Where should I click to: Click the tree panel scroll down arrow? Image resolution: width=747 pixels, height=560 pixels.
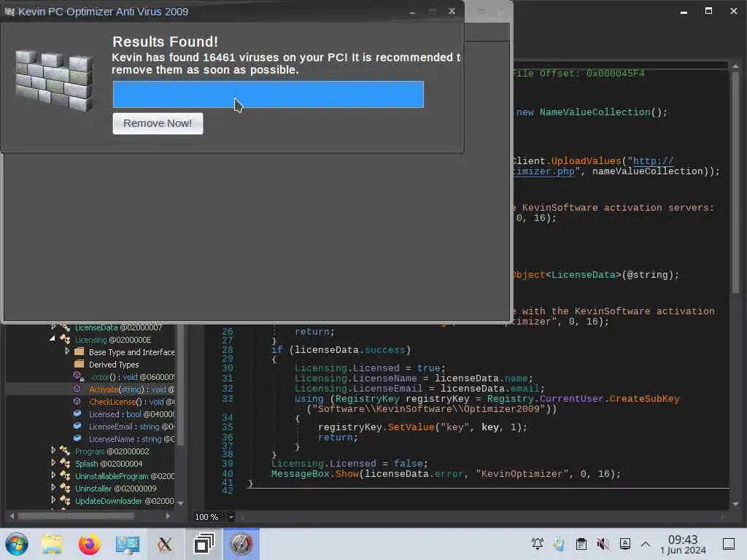point(181,503)
